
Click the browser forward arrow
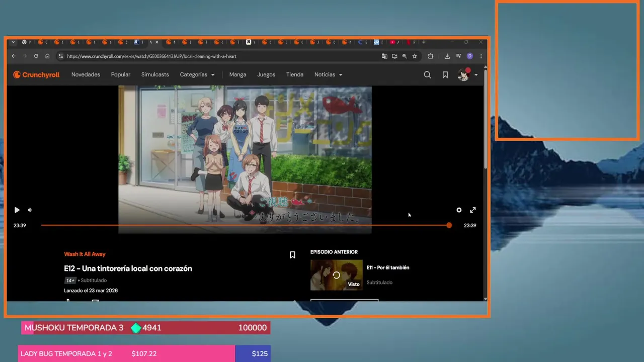coord(25,56)
